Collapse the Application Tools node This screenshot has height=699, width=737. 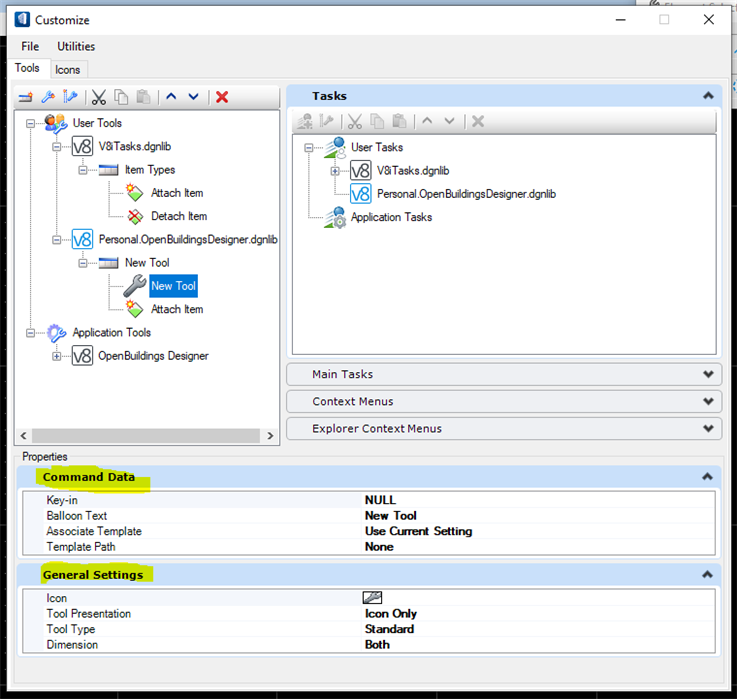point(31,333)
